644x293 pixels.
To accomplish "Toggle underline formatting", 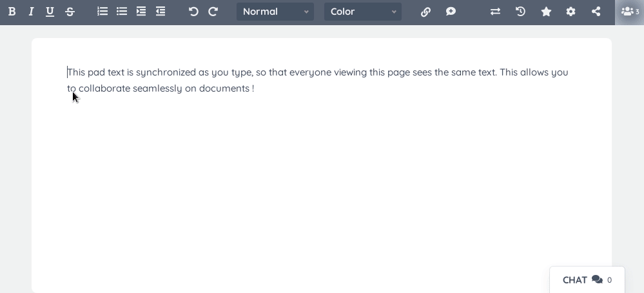I will (x=50, y=12).
